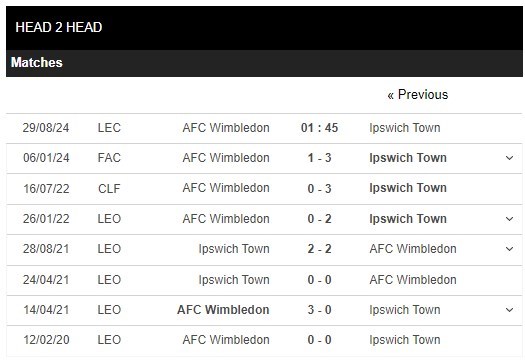This screenshot has width=525, height=361.
Task: Open upcoming match time 01 : 45
Action: pyautogui.click(x=319, y=128)
